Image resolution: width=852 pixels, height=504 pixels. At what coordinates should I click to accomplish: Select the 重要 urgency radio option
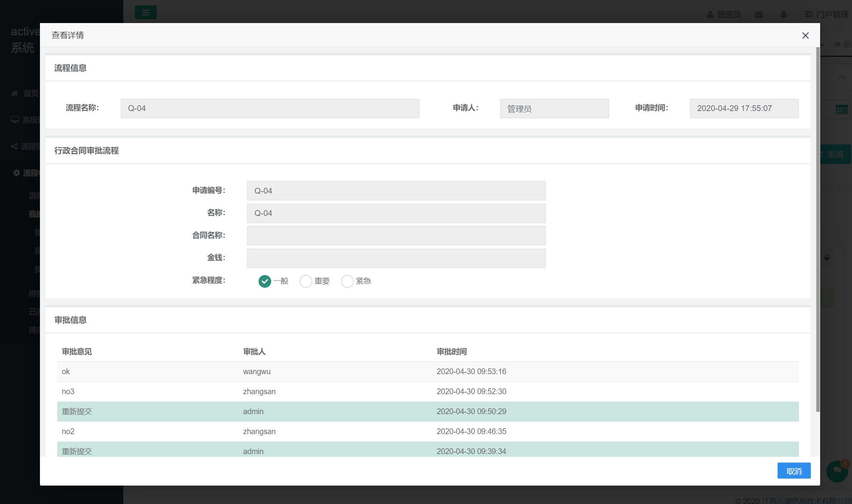tap(306, 281)
